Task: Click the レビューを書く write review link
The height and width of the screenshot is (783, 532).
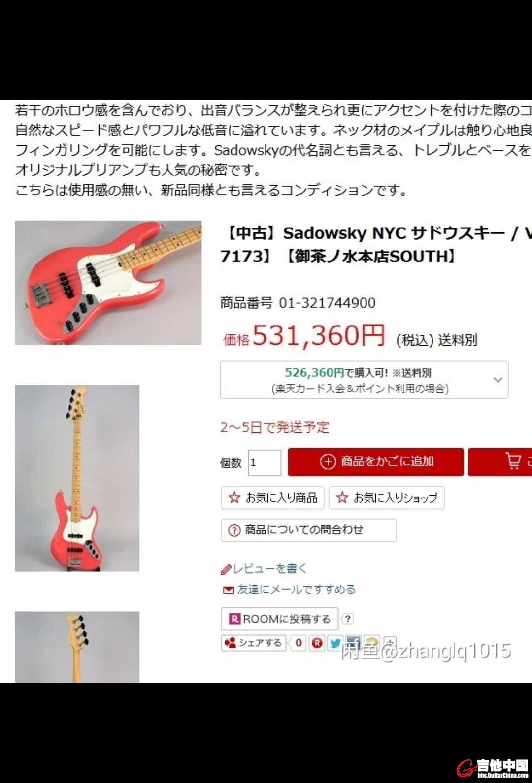Action: coord(264,569)
